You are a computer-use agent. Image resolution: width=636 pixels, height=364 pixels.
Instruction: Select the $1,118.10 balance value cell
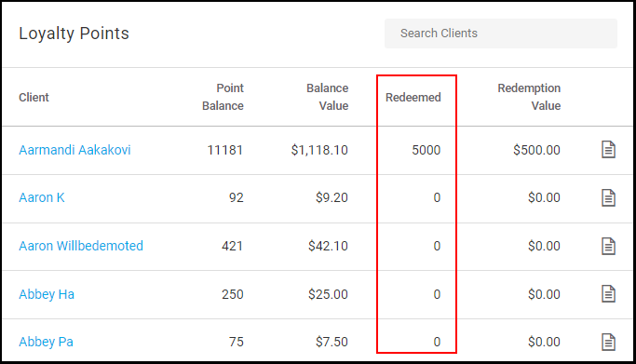[319, 150]
